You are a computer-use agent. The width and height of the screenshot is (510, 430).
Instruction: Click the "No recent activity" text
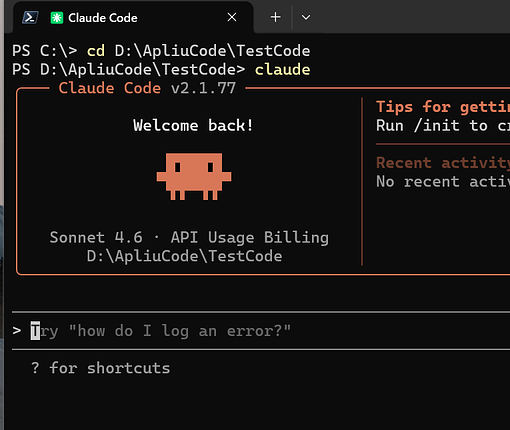(x=443, y=182)
